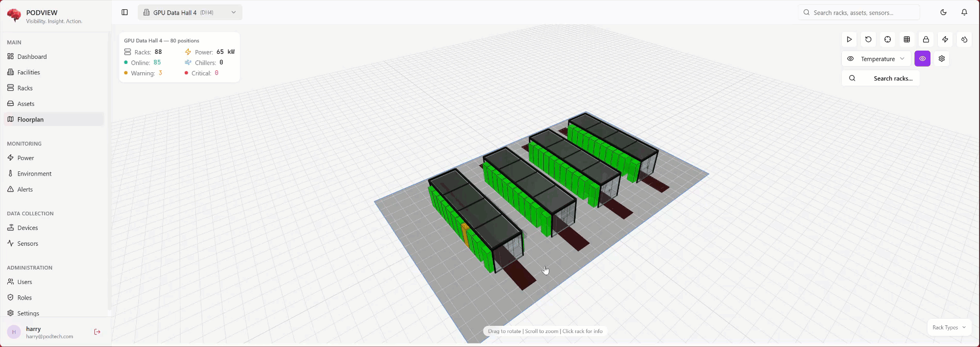The height and width of the screenshot is (347, 980).
Task: Collapse the sidebar panel toggle
Action: point(125,12)
